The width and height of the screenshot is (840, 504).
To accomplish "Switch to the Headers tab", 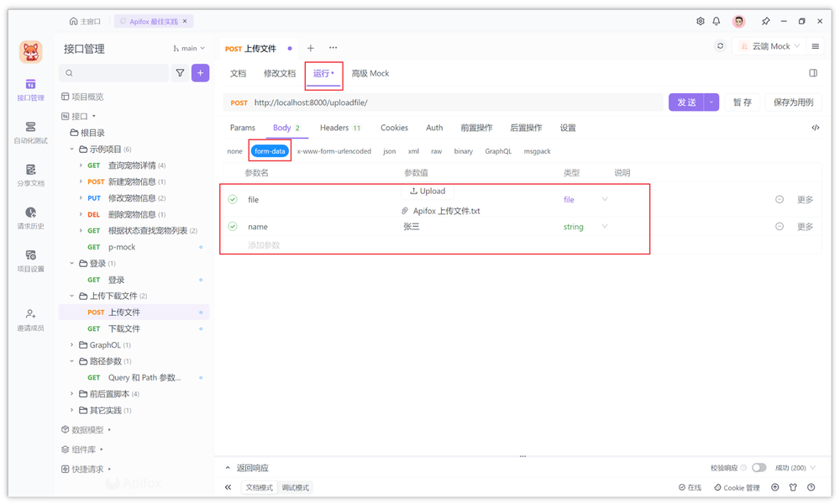I will 339,128.
